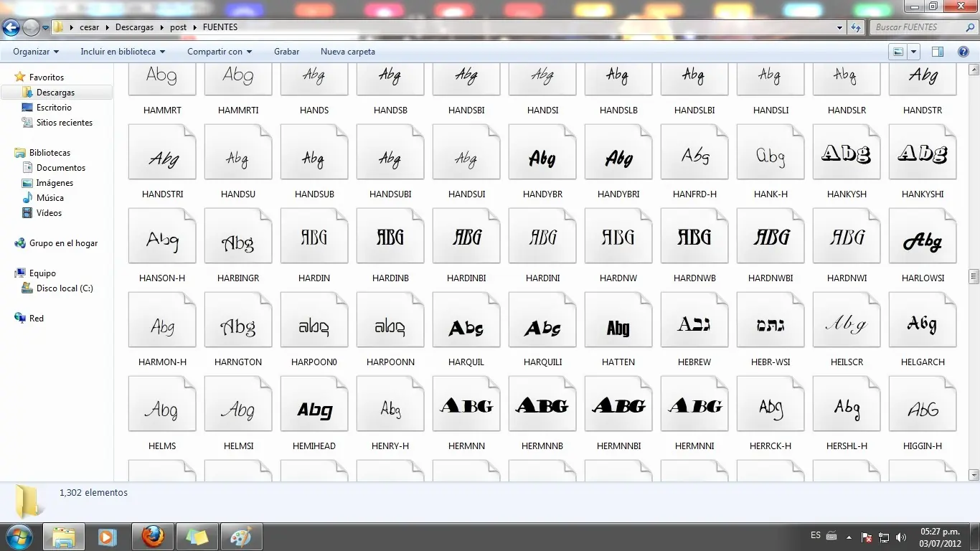The image size is (980, 551).
Task: Click the HELGARCH font file icon
Action: click(x=923, y=321)
